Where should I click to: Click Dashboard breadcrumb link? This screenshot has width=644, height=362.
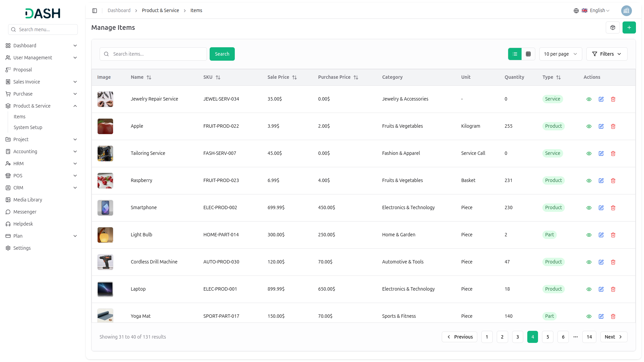coord(119,11)
